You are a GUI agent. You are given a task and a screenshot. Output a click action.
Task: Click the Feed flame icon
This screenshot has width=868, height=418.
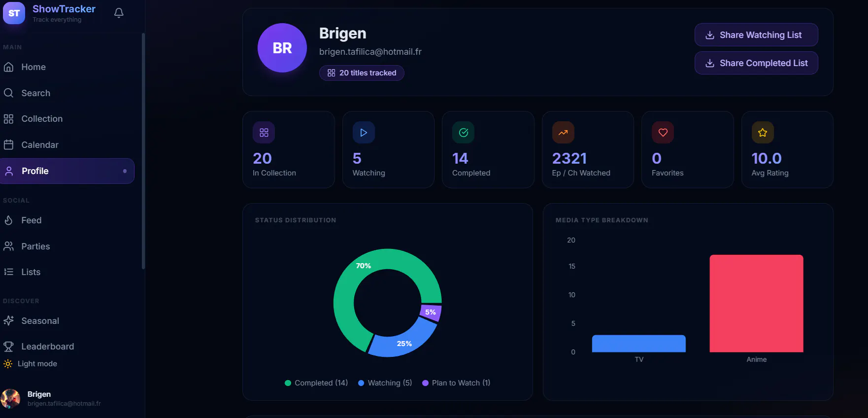[x=8, y=220]
